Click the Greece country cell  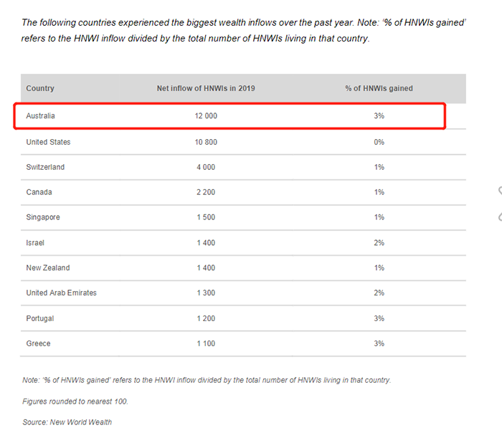coord(39,343)
